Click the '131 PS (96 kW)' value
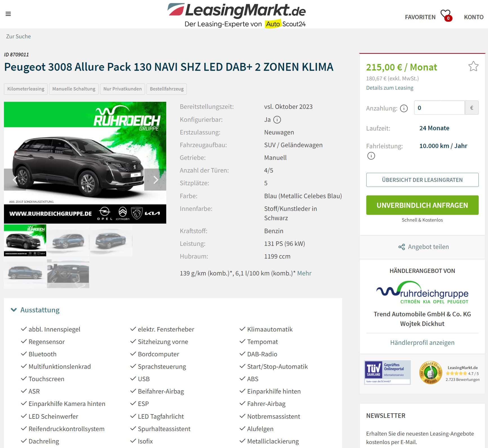 (285, 244)
